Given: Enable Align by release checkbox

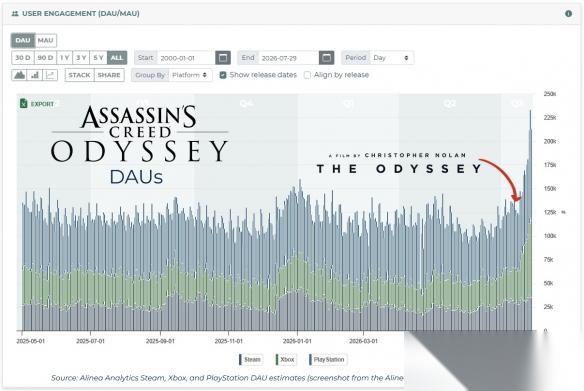Looking at the screenshot, I should [307, 75].
